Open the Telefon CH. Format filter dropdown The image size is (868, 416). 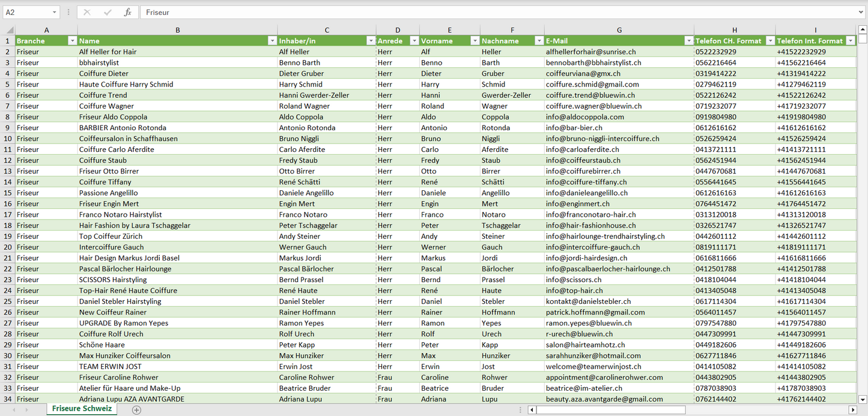point(769,41)
